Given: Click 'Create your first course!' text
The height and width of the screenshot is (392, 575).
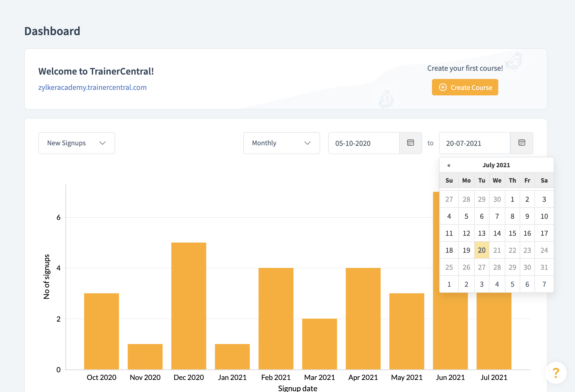Looking at the screenshot, I should pyautogui.click(x=465, y=68).
